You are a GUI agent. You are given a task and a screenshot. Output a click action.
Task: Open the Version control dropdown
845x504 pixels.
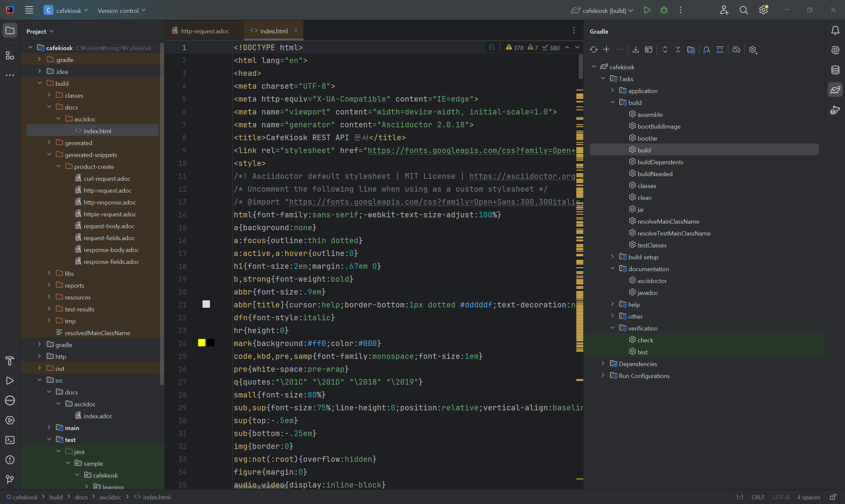pyautogui.click(x=122, y=11)
